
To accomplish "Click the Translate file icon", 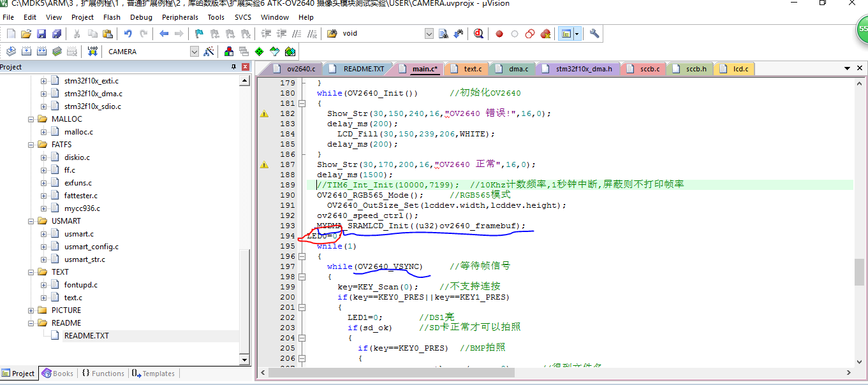I will 11,52.
